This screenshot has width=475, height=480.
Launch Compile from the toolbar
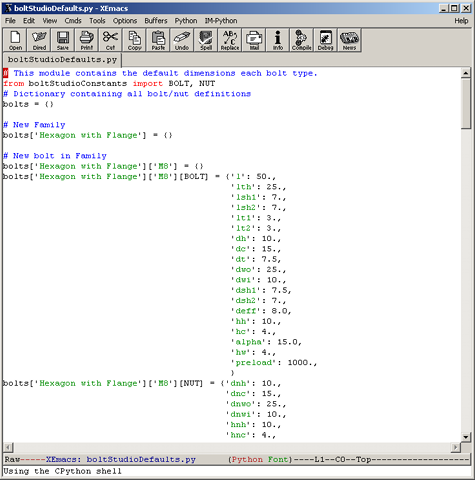tap(302, 40)
